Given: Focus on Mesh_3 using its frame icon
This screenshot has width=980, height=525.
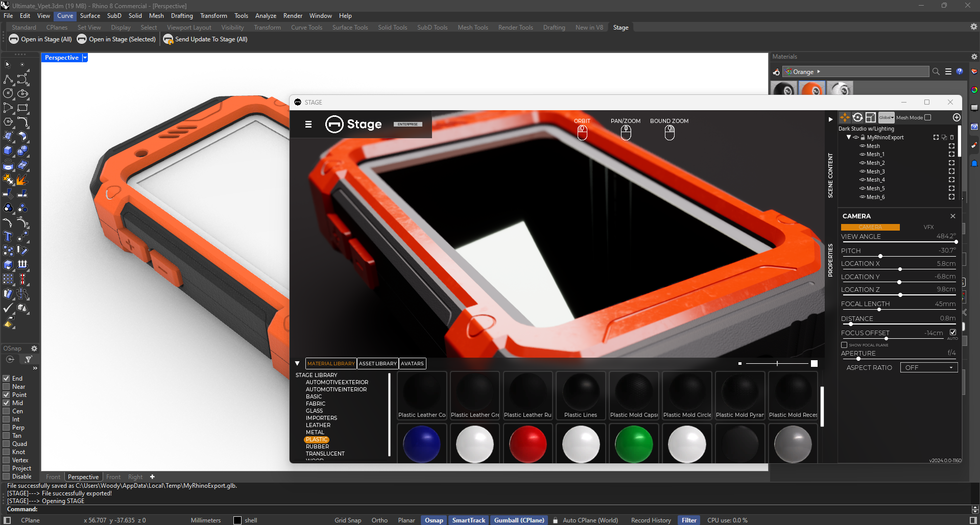Looking at the screenshot, I should point(951,171).
